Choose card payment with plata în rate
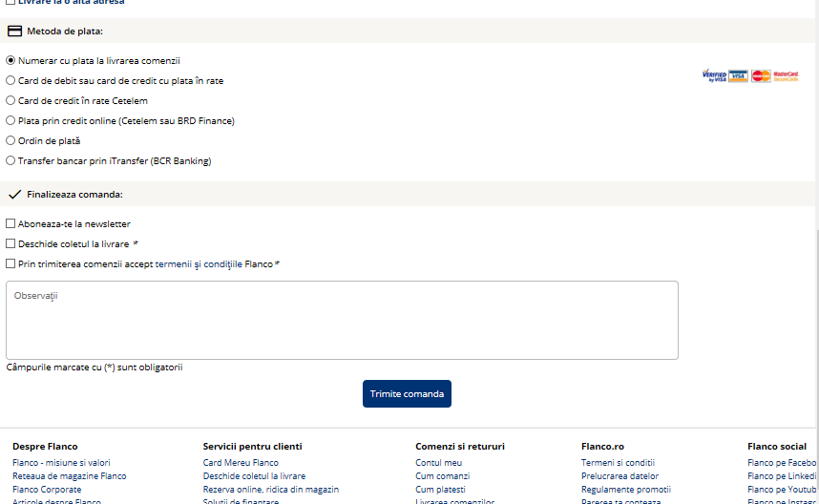 click(10, 81)
